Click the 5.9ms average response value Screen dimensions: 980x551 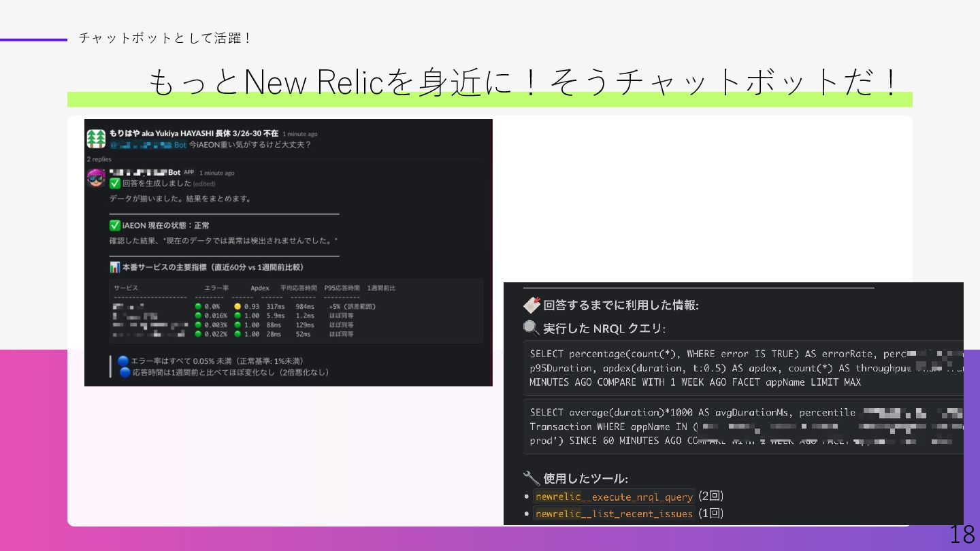(x=276, y=316)
